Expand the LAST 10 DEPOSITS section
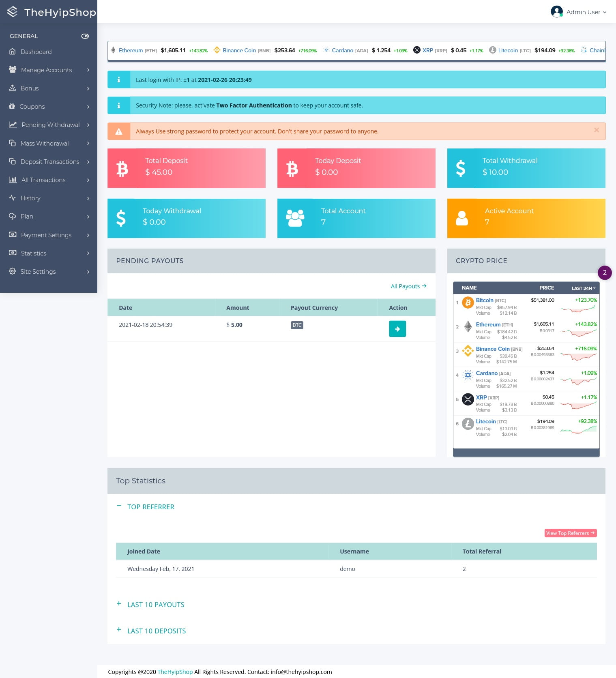This screenshot has width=616, height=678. point(151,631)
